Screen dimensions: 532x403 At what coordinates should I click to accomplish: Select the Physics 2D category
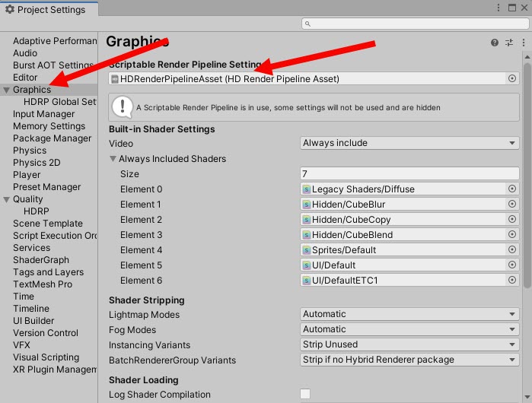(37, 163)
